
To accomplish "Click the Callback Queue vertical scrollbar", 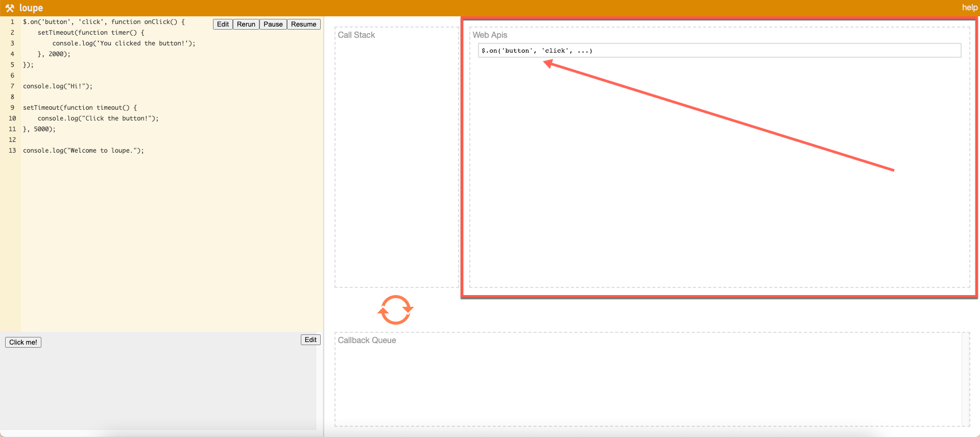I will [x=966, y=379].
